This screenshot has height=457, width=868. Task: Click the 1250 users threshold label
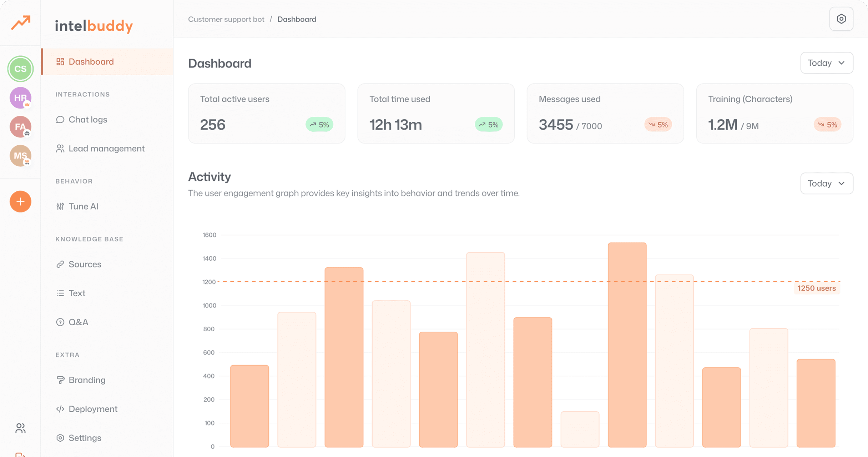pyautogui.click(x=816, y=288)
